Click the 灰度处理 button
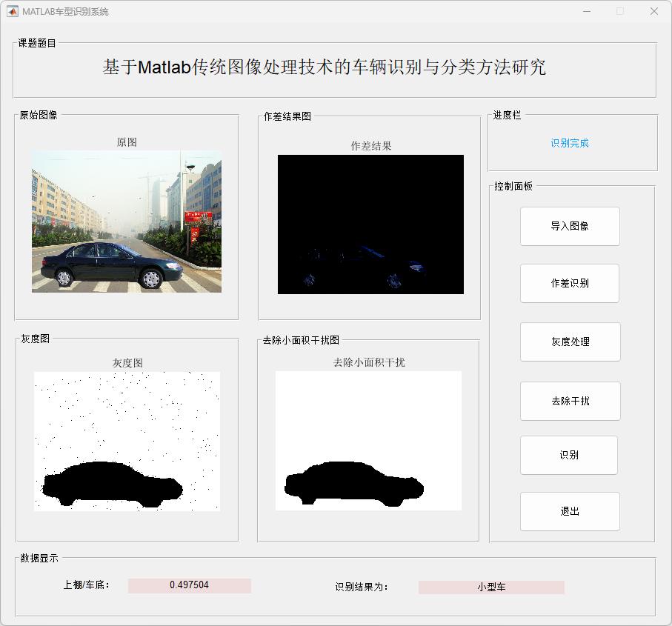This screenshot has width=672, height=626. (570, 342)
